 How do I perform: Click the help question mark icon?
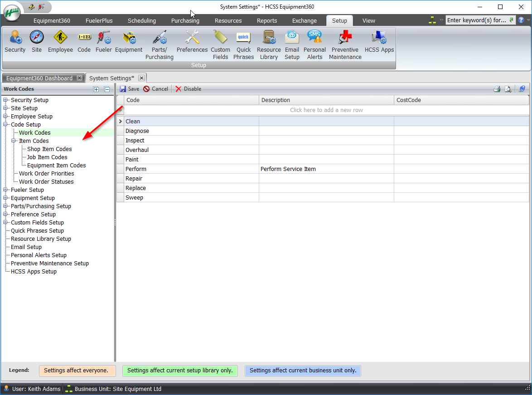click(521, 20)
